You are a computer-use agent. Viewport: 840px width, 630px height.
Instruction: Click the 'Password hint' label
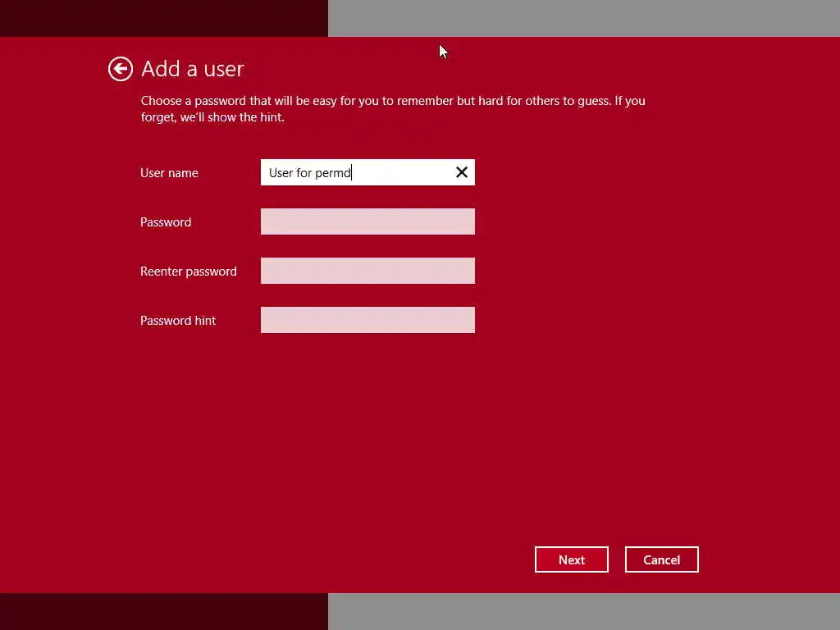177,321
